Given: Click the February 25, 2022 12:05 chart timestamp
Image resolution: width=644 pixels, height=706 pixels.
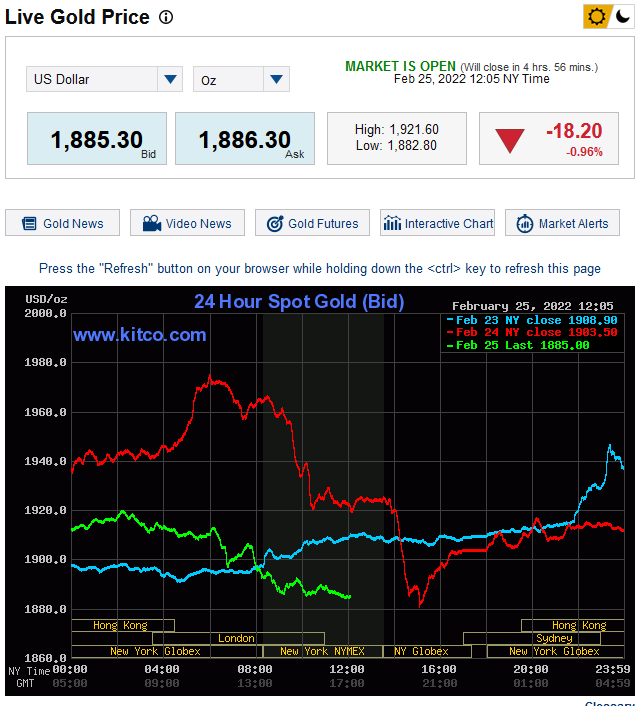Looking at the screenshot, I should [533, 306].
